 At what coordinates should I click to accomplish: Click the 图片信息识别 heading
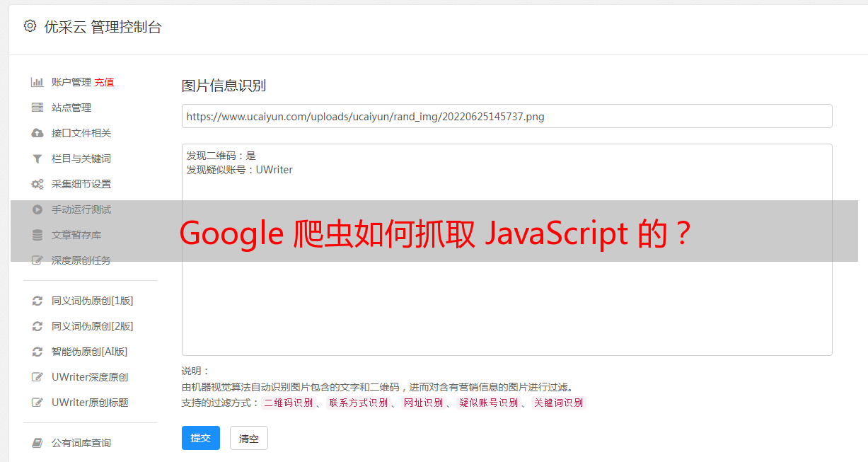(224, 86)
